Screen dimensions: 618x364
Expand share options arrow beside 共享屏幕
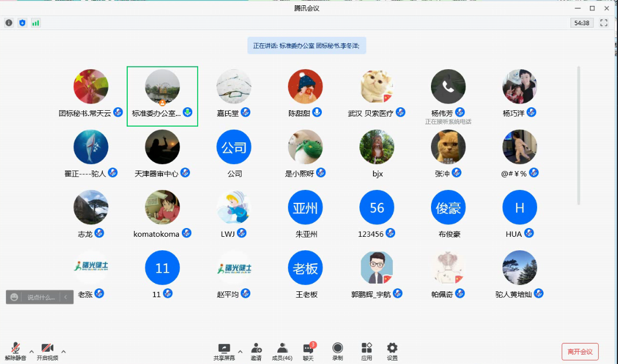click(x=240, y=352)
